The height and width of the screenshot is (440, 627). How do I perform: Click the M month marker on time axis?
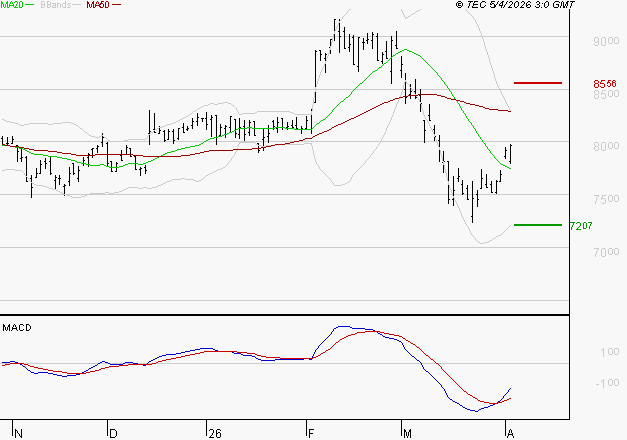407,434
